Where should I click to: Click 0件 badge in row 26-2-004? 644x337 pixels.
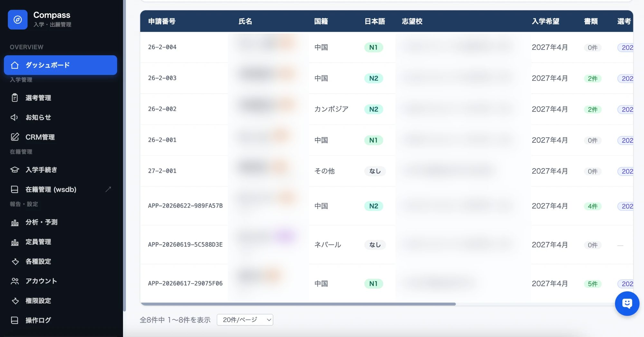click(592, 48)
